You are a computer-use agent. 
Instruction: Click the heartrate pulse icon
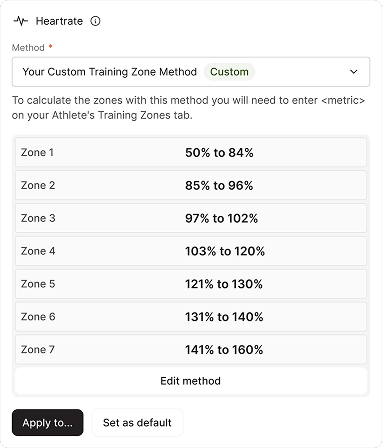pos(21,21)
